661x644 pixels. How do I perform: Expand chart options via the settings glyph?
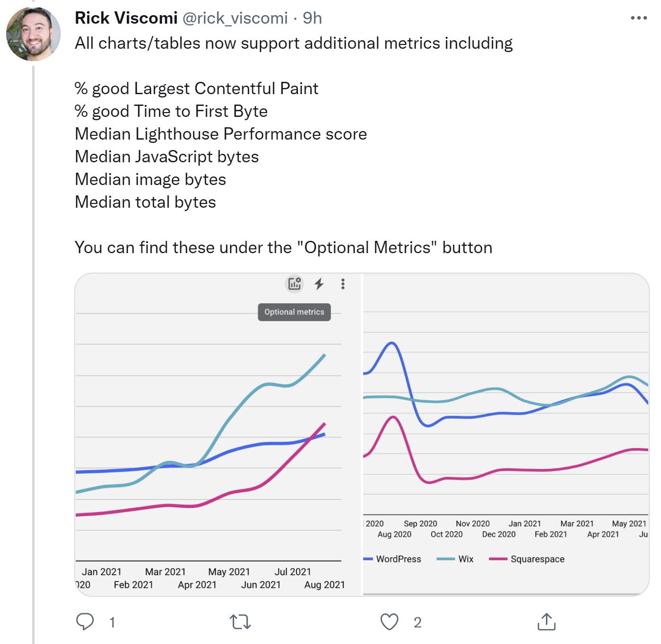click(294, 284)
